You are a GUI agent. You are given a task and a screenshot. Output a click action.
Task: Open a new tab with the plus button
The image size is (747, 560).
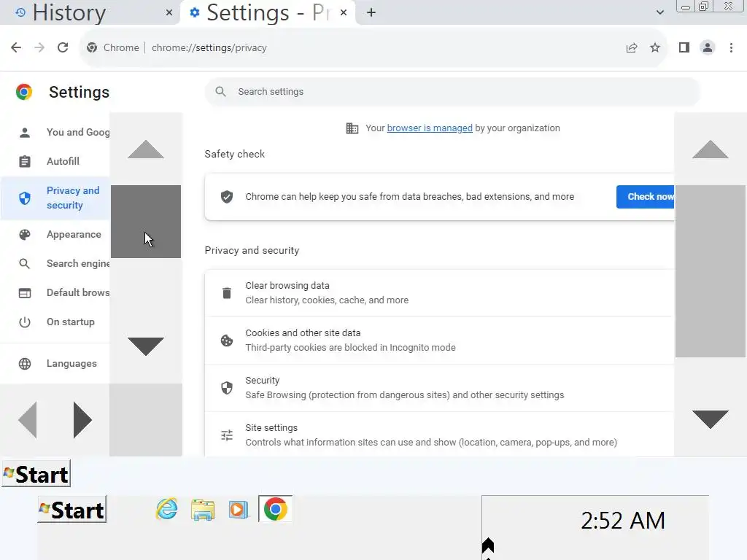(371, 12)
